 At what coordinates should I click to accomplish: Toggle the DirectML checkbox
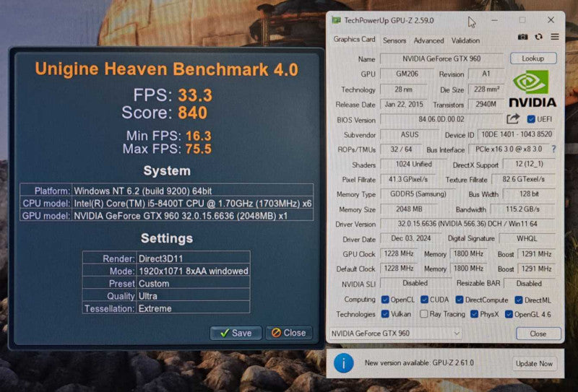tap(519, 300)
